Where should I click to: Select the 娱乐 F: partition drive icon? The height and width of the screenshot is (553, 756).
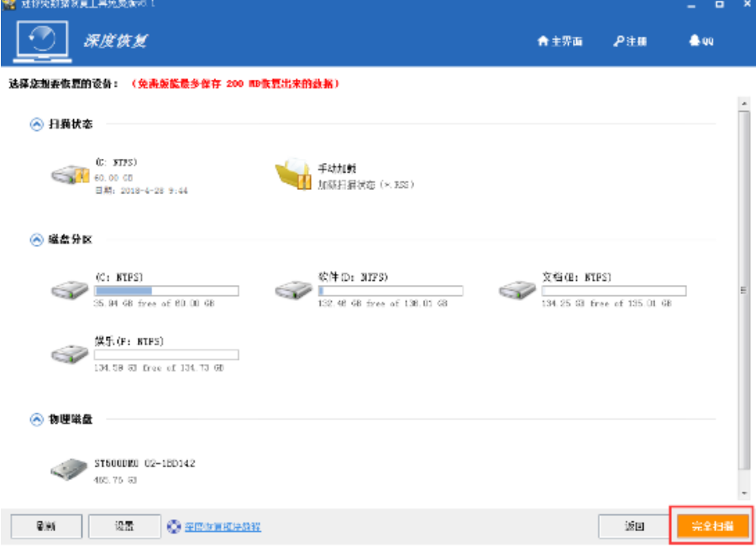click(x=70, y=353)
